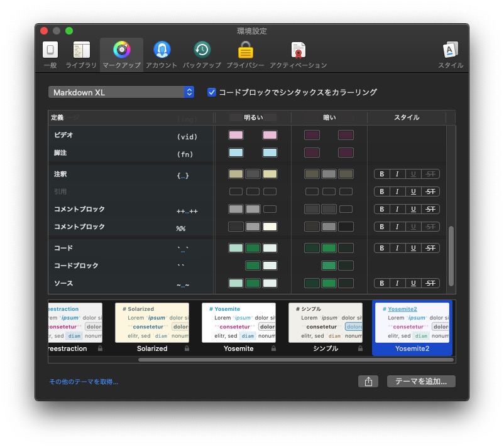504x447 pixels.
Task: Select the Solarized theme thumbnail
Action: point(151,322)
